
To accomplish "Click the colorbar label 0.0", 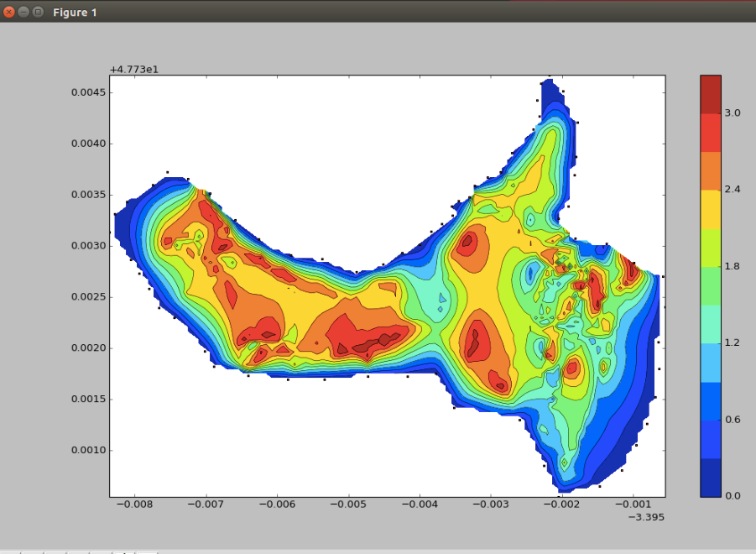I will click(733, 495).
